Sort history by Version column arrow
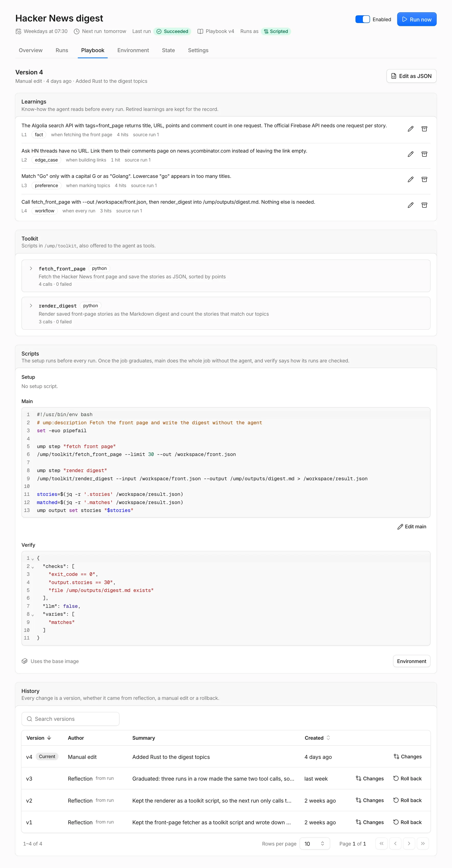Screen dimensions: 452x868 coord(39,738)
